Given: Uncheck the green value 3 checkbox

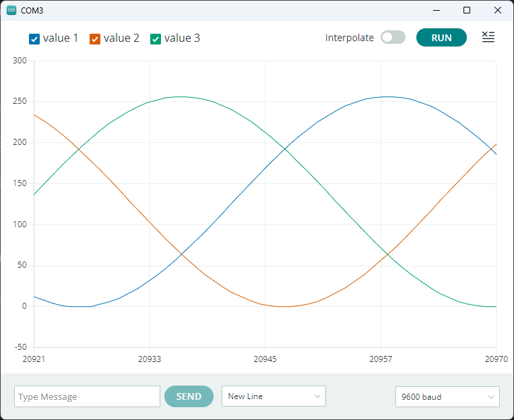Looking at the screenshot, I should [x=156, y=39].
